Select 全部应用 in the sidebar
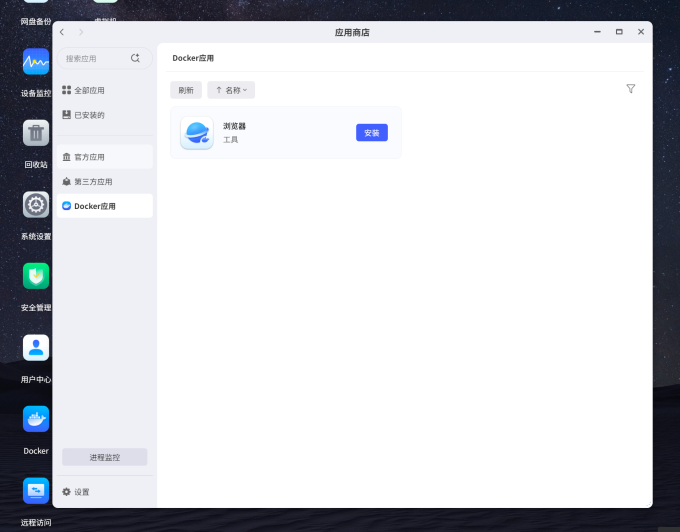The image size is (680, 532). tap(105, 90)
